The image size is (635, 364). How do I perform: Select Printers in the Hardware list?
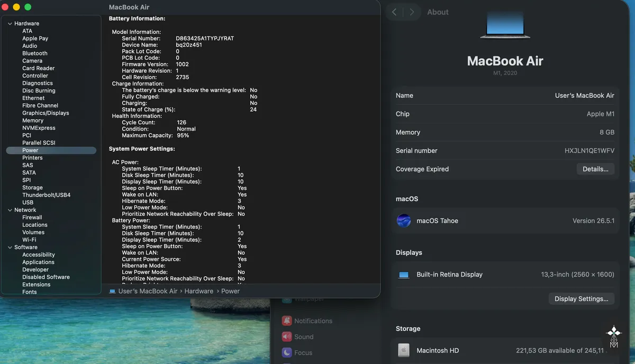(x=32, y=158)
